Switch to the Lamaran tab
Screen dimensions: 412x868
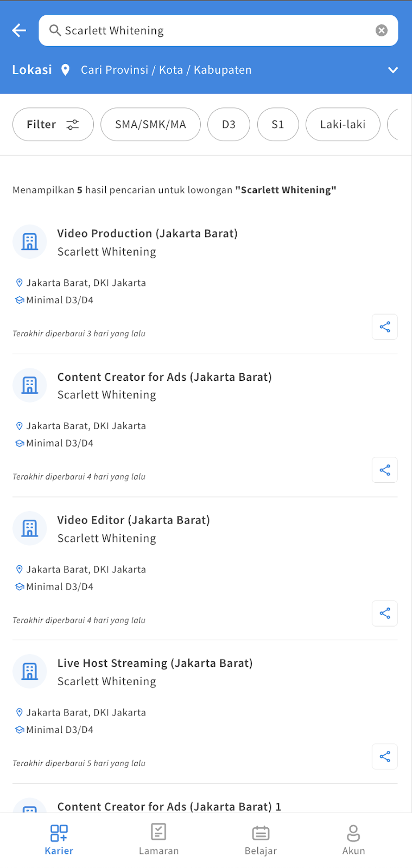159,839
